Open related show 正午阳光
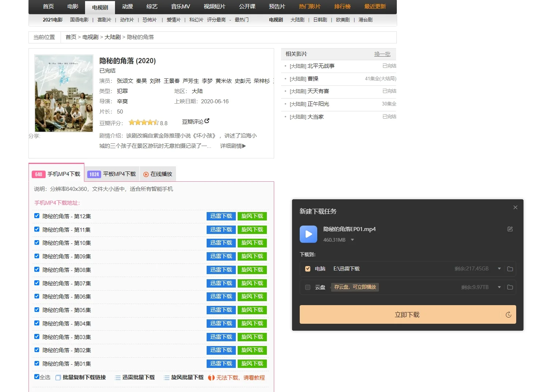 [x=318, y=104]
